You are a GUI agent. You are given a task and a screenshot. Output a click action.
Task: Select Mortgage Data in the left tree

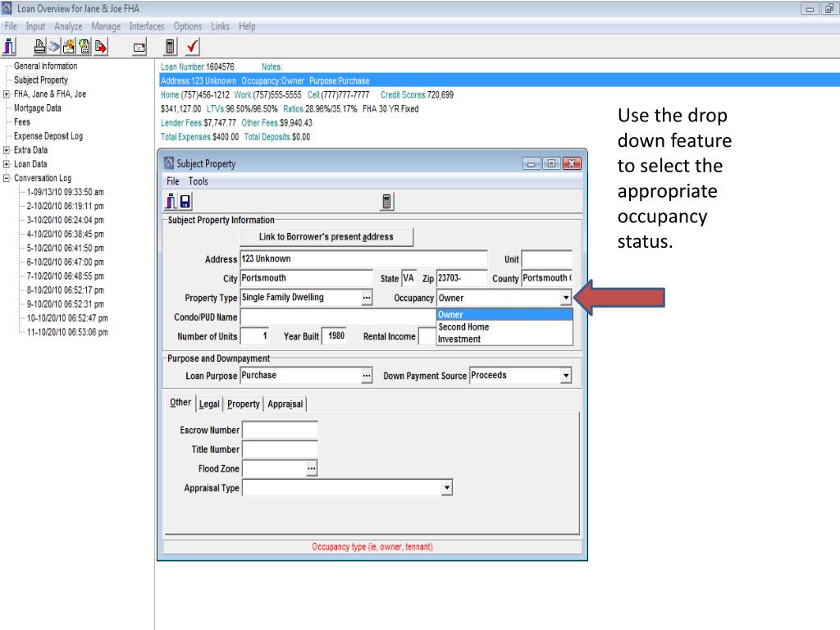38,108
